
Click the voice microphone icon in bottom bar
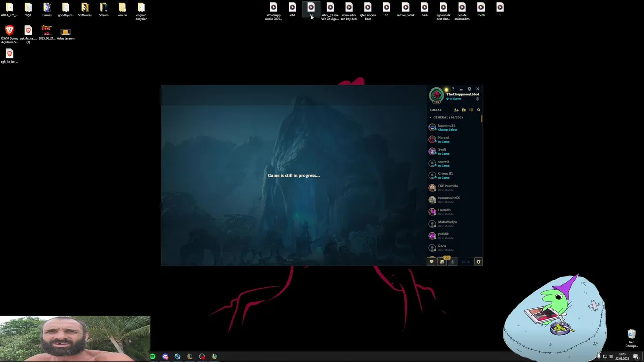(x=452, y=261)
